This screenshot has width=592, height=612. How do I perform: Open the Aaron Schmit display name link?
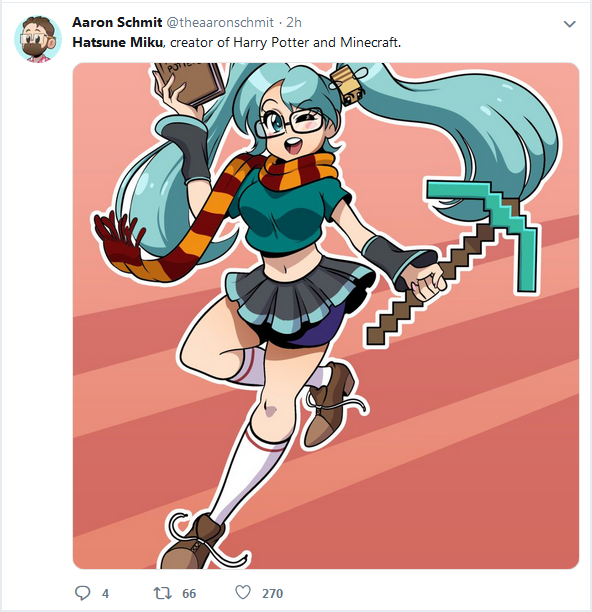tap(117, 23)
